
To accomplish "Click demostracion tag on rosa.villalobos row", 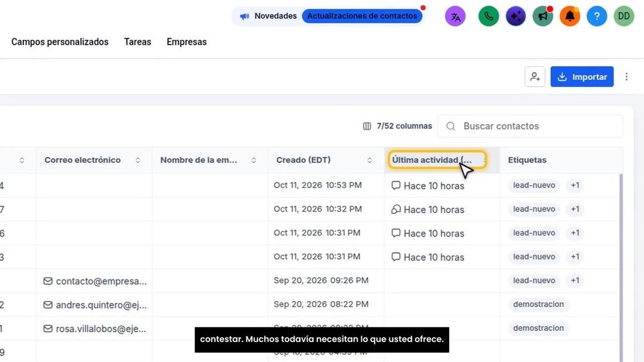I will coord(538,328).
